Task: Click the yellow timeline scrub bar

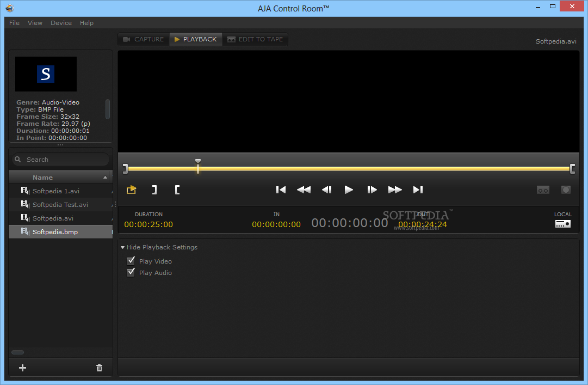Action: click(349, 169)
